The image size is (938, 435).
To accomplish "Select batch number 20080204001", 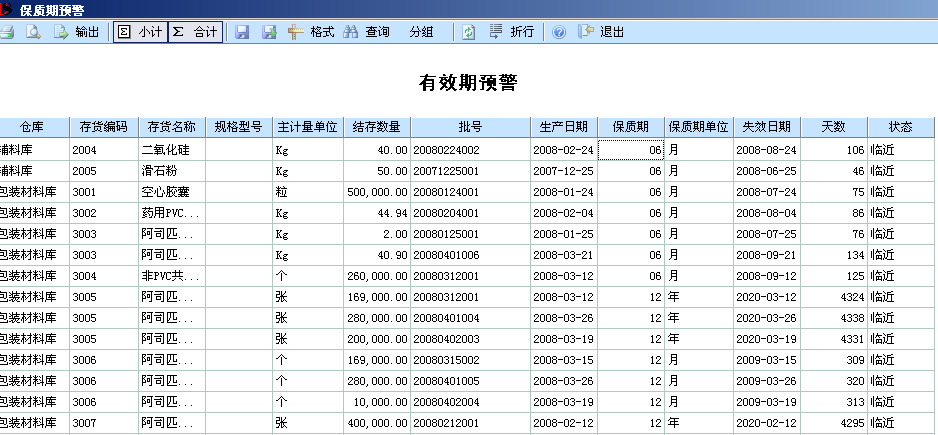I will point(471,213).
